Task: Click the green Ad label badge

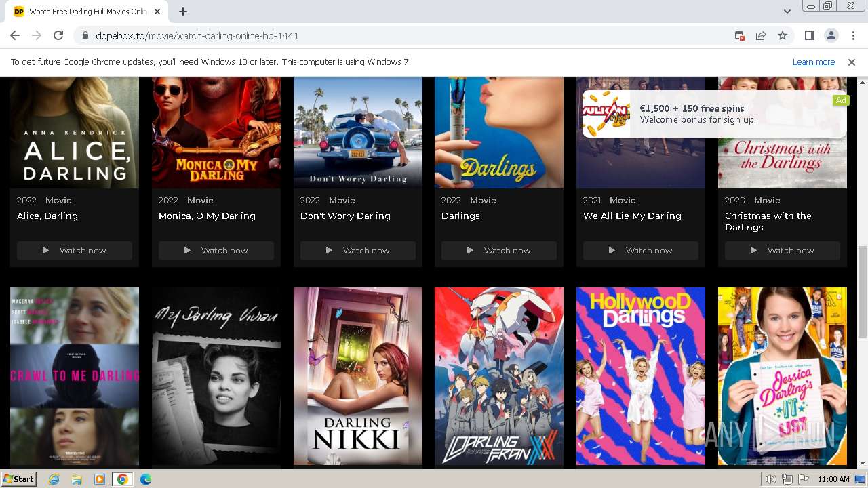Action: coord(841,100)
